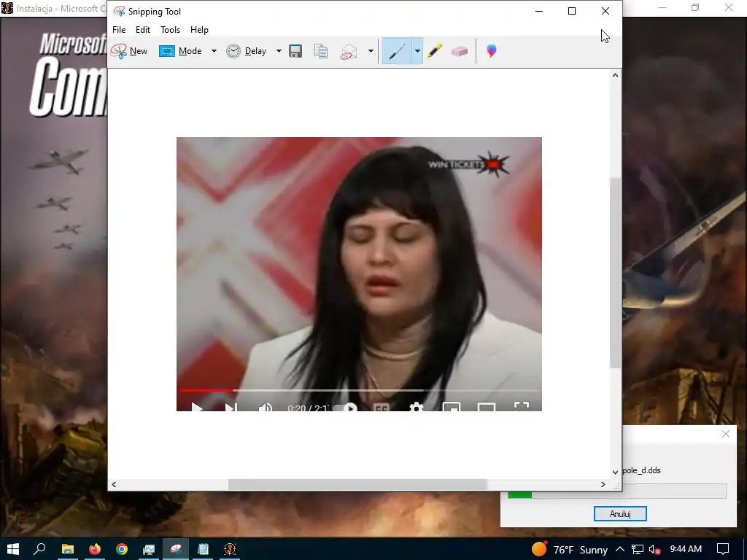
Task: Switch to Snipping Tool taskbar icon
Action: (x=176, y=549)
